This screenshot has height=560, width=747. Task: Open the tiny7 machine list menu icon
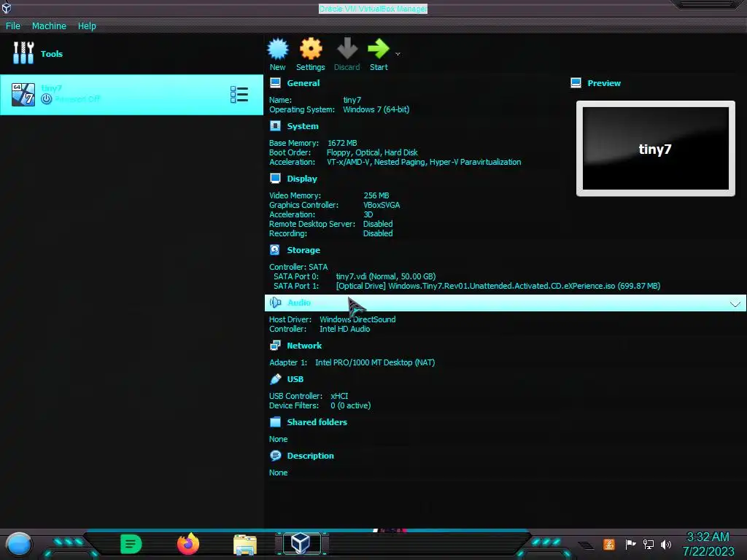click(239, 94)
